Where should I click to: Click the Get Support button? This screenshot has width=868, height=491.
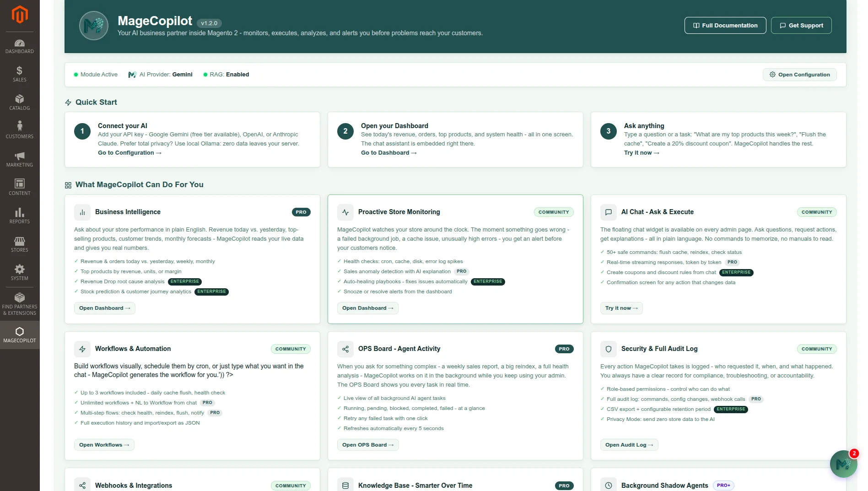point(801,26)
